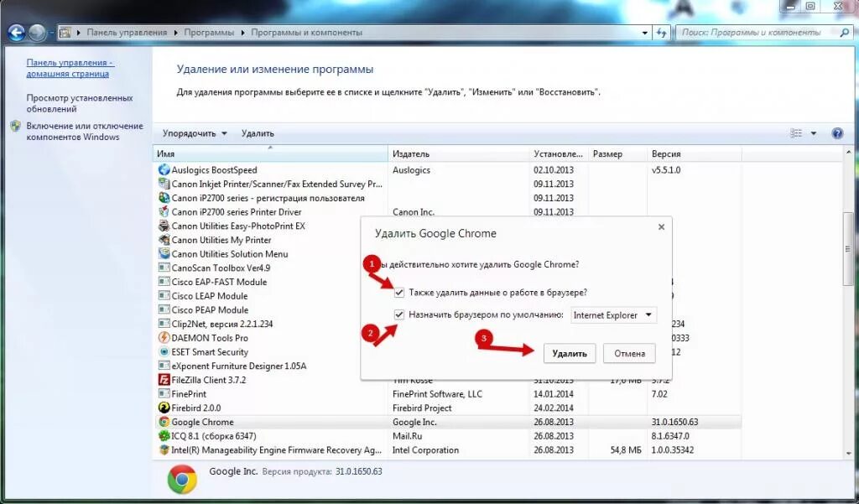This screenshot has height=504, width=859.
Task: Click the search magnifier icon
Action: pyautogui.click(x=844, y=33)
